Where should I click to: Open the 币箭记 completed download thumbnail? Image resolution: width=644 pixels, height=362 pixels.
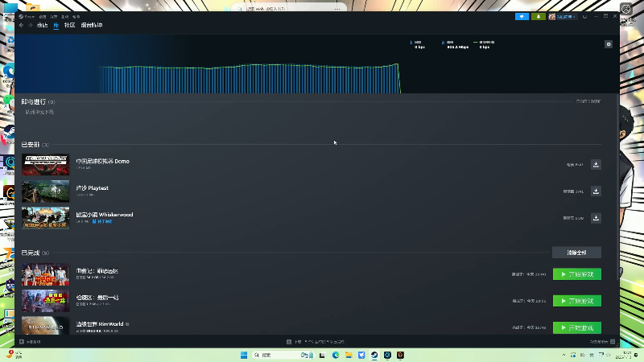point(46,274)
